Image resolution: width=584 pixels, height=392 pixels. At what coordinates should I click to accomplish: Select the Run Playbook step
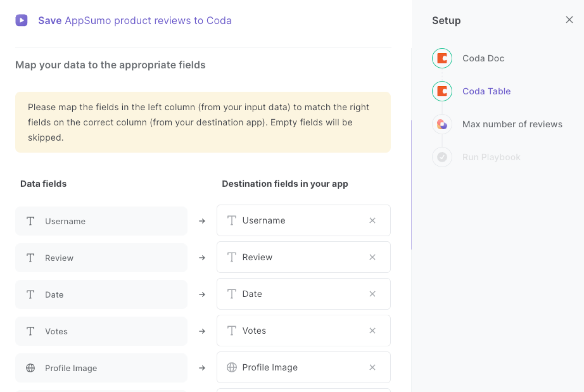click(x=491, y=157)
